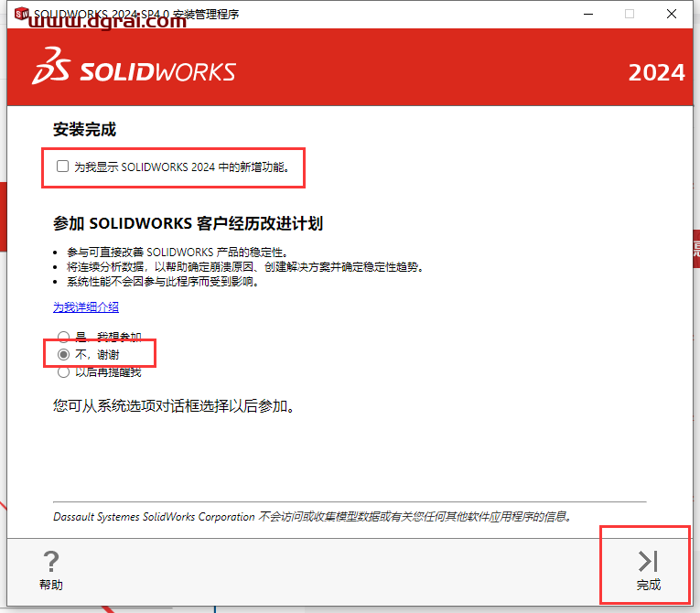This screenshot has width=700, height=613.
Task: Select 'Remind me later' (以后再提醒我) radio
Action: pyautogui.click(x=63, y=371)
